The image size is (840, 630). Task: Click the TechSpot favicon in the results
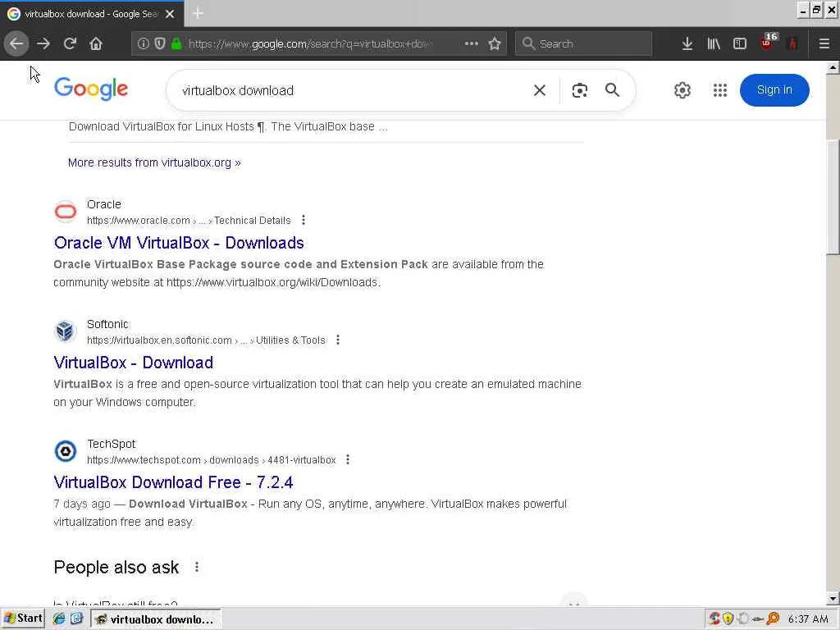(66, 451)
